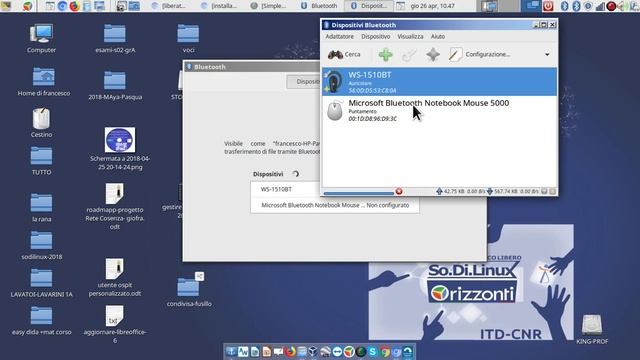640x360 pixels.
Task: Open Configurazione in Dispositivi Bluetooth toolbar
Action: point(480,54)
